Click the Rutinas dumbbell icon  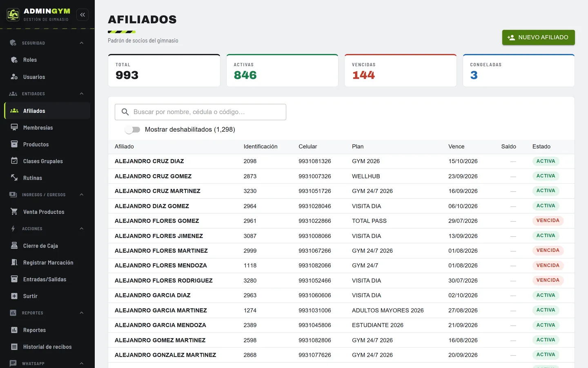point(14,178)
